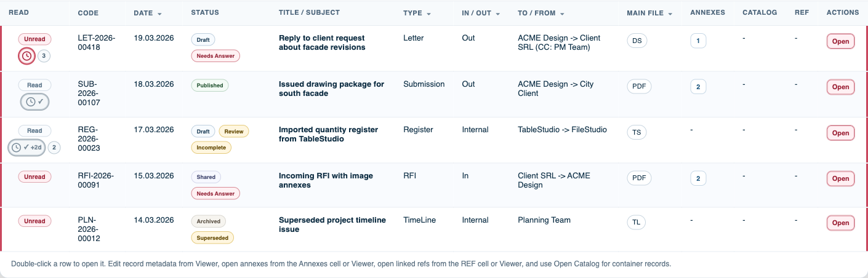Click code cell LET-2026-00418
This screenshot has height=278, width=868.
click(x=97, y=42)
